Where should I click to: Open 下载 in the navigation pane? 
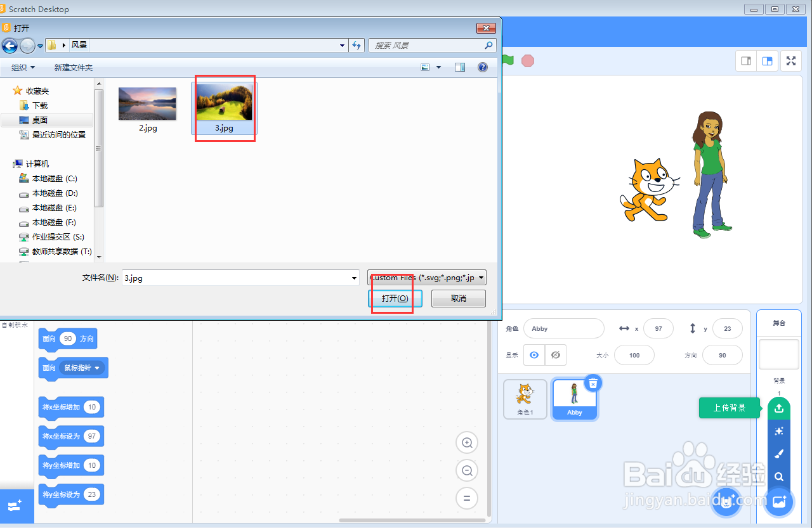(40, 105)
